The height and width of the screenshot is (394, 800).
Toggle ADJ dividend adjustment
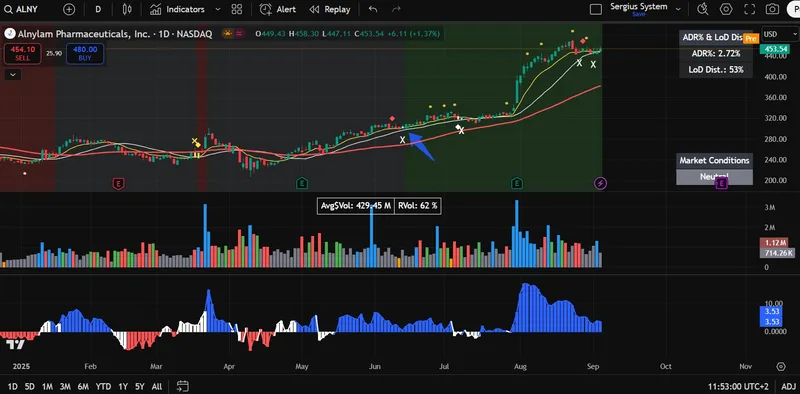pyautogui.click(x=788, y=386)
